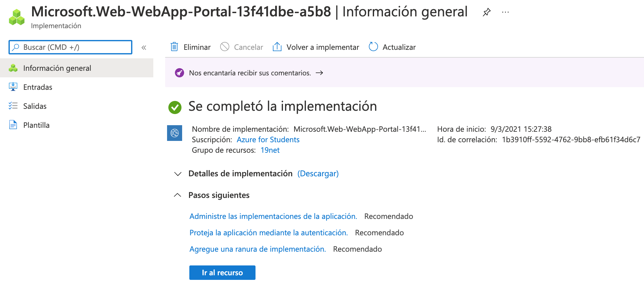Click Actualizar in toolbar
The height and width of the screenshot is (291, 644).
click(392, 47)
